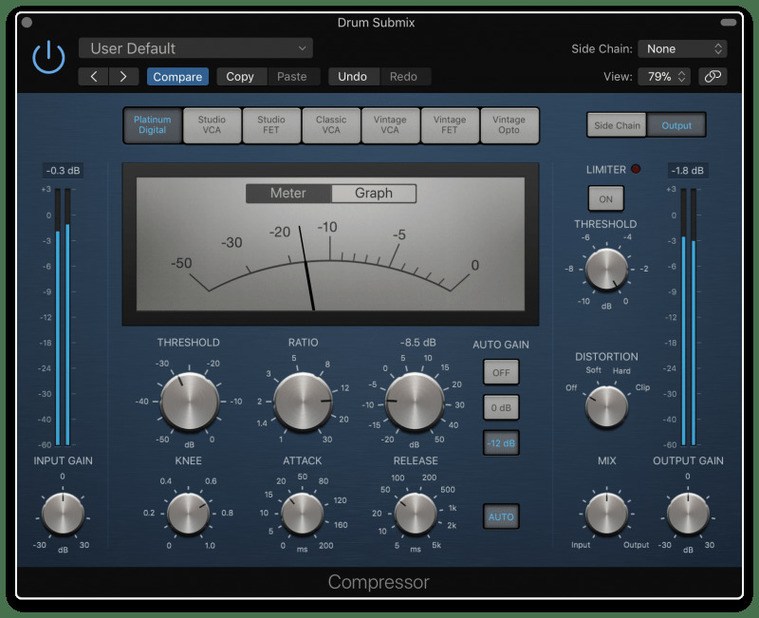The image size is (759, 618).
Task: Click the output level meter bars
Action: coord(688,317)
